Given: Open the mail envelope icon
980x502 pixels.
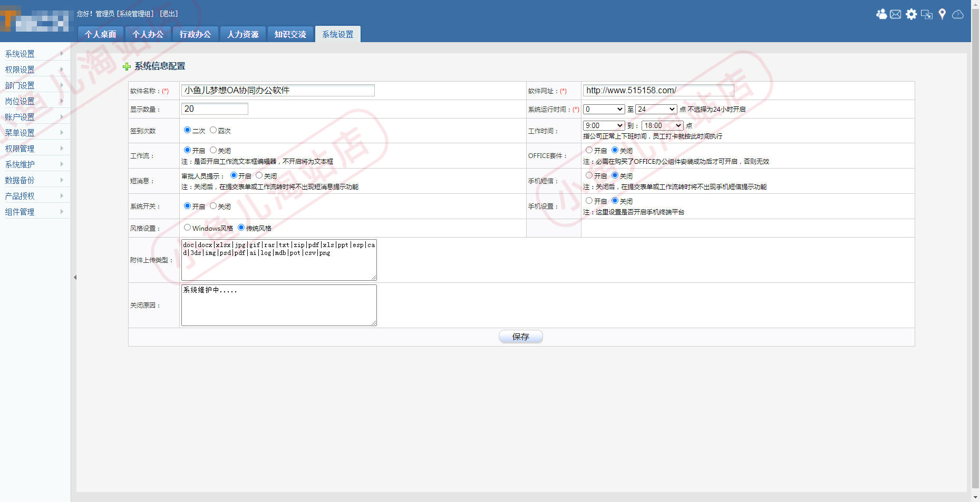Looking at the screenshot, I should point(896,14).
